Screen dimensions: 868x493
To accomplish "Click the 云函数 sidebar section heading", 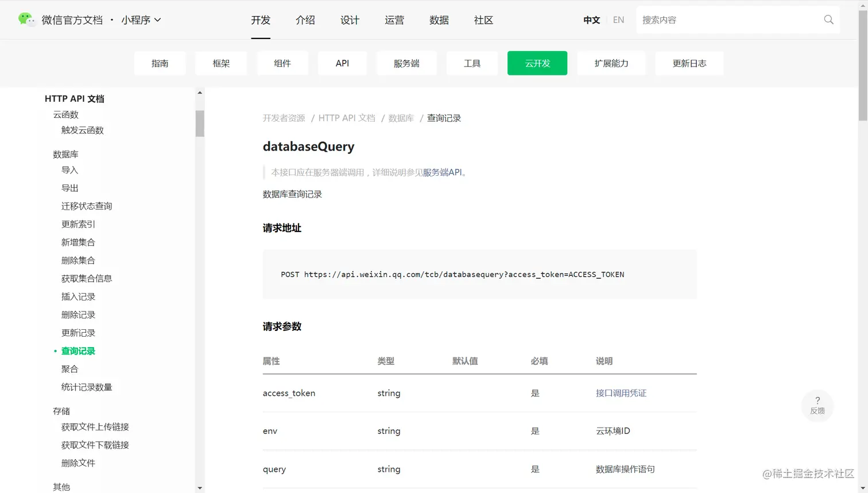I will click(x=65, y=114).
